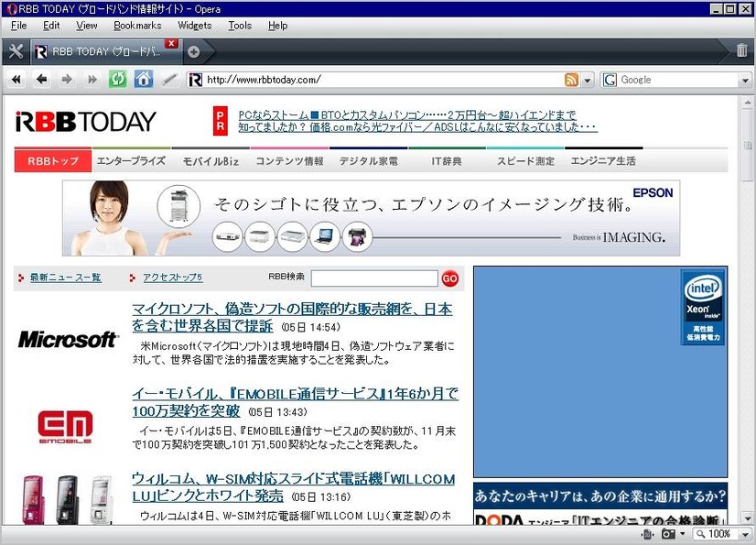The image size is (756, 545).
Task: Open the address bar dropdown arrow
Action: 588,80
